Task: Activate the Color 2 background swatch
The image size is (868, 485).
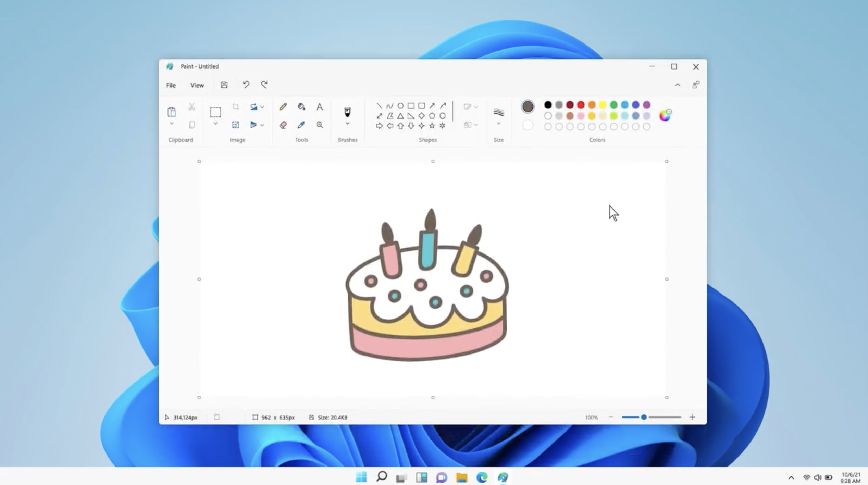Action: coord(528,125)
